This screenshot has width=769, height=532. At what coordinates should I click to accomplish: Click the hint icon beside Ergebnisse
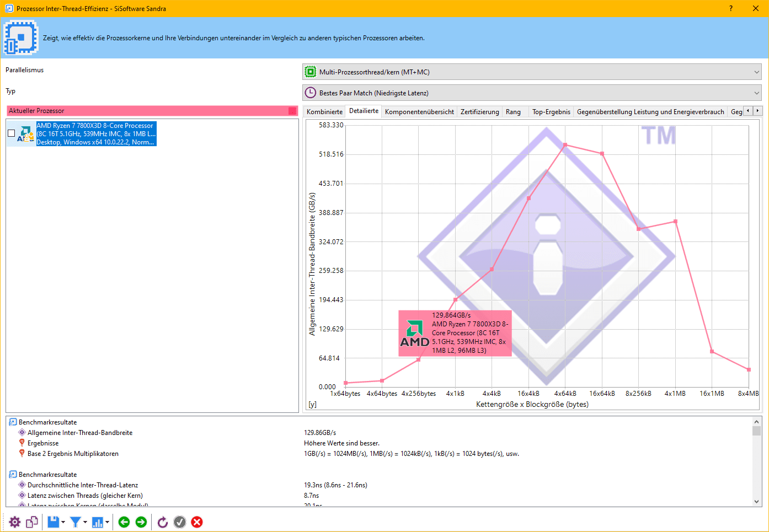(x=22, y=443)
